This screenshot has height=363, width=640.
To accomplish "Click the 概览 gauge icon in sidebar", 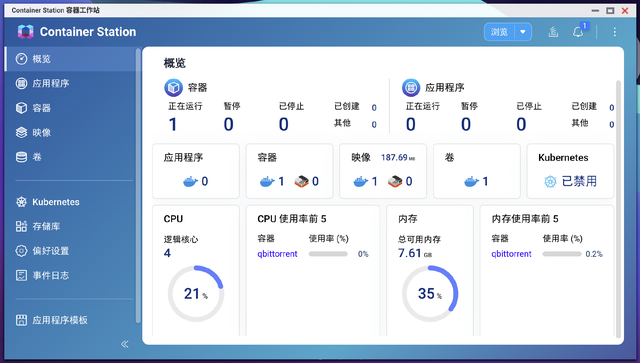I will tap(21, 59).
